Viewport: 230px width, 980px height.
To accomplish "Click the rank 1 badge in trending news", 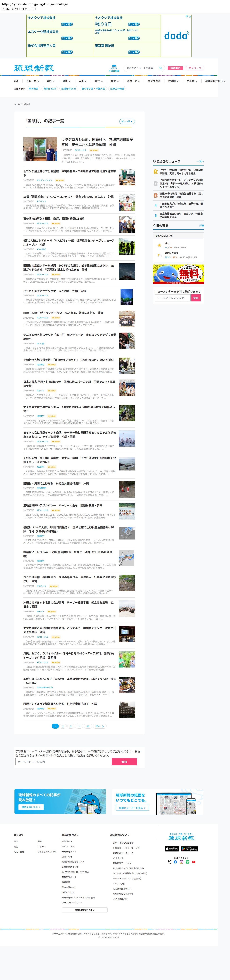I will tap(155, 172).
